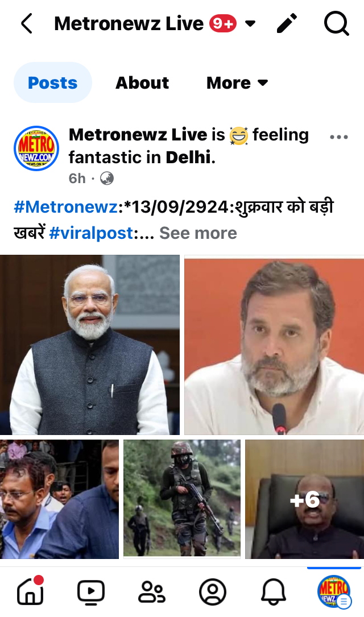The image size is (364, 617).
Task: Open the Notifications bell
Action: pyautogui.click(x=274, y=592)
